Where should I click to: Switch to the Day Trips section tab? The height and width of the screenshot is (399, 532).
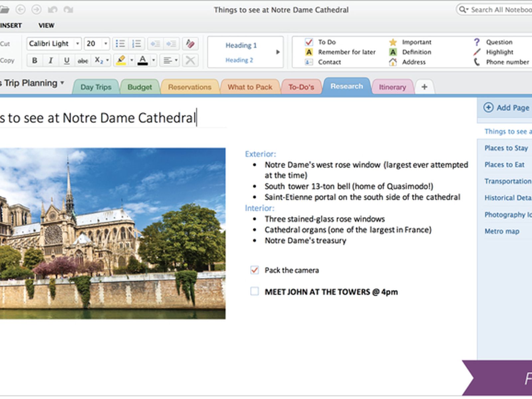(96, 87)
